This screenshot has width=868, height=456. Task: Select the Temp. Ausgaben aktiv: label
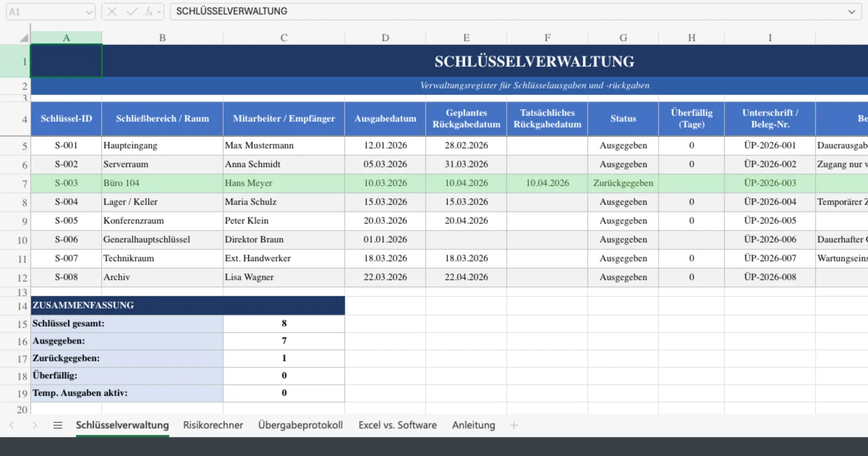(127, 393)
